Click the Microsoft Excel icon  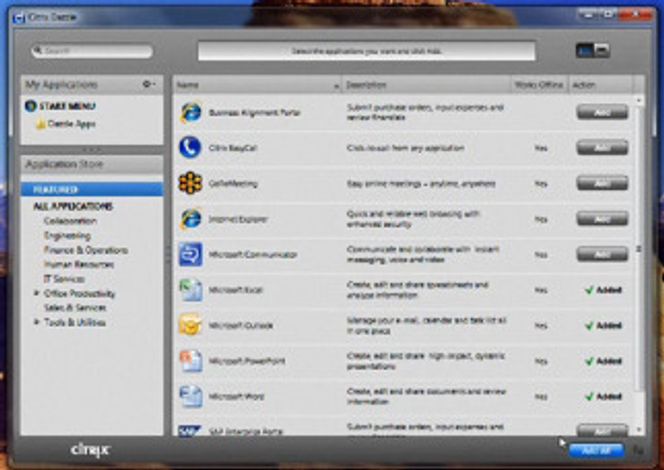(x=190, y=290)
